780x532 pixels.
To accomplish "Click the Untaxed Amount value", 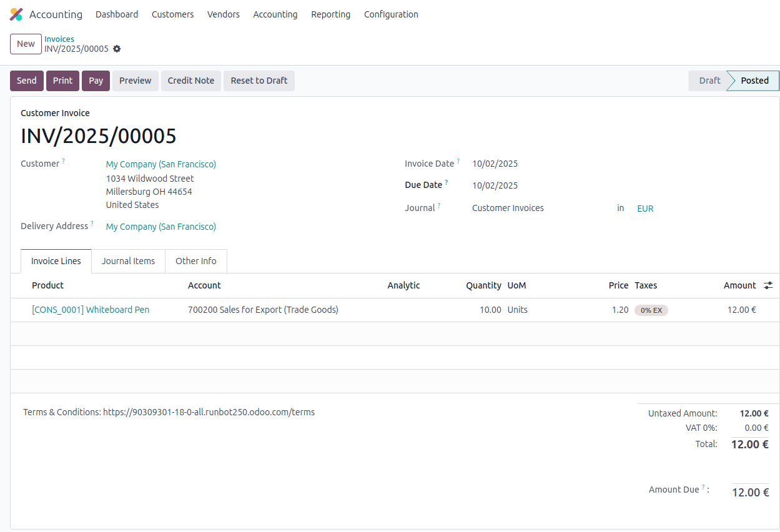I will point(754,413).
